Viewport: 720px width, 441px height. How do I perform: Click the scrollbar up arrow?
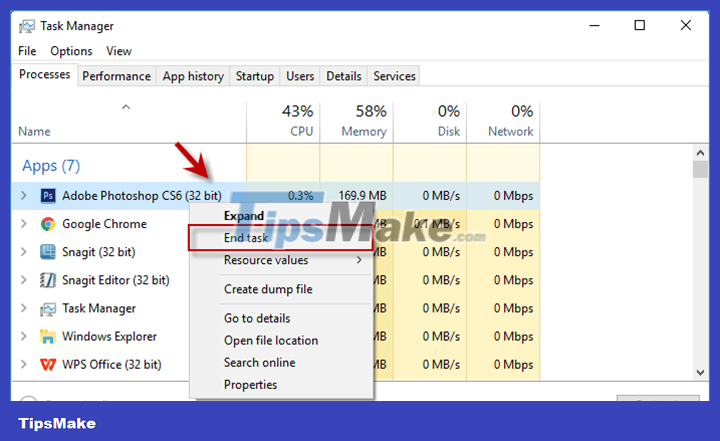point(700,153)
